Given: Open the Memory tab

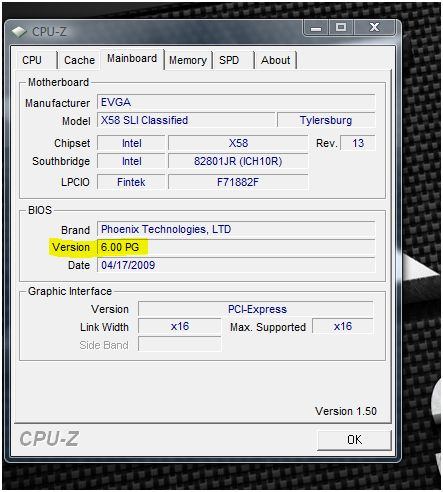Looking at the screenshot, I should pyautogui.click(x=188, y=60).
